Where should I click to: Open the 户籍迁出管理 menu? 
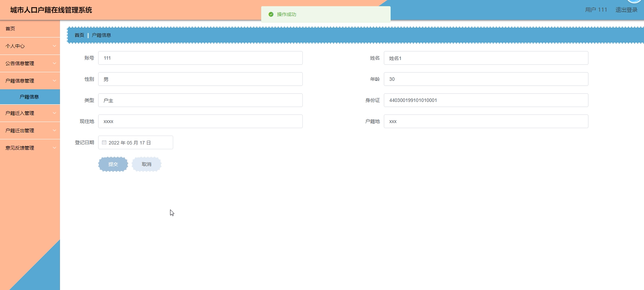tap(30, 130)
